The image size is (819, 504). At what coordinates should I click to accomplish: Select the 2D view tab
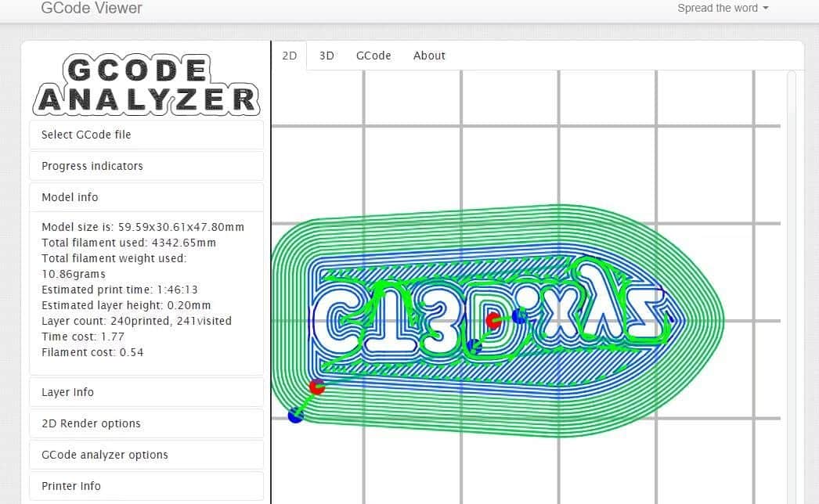tap(289, 55)
